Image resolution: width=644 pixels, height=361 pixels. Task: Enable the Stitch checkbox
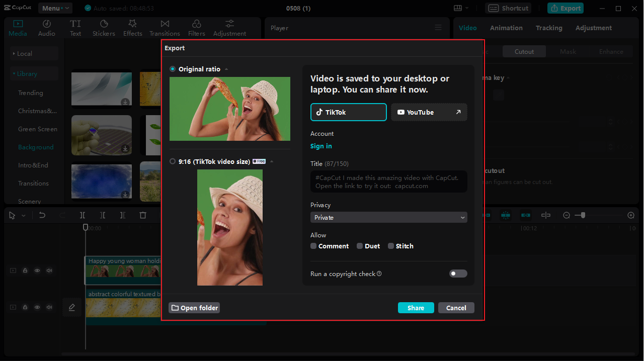point(391,246)
